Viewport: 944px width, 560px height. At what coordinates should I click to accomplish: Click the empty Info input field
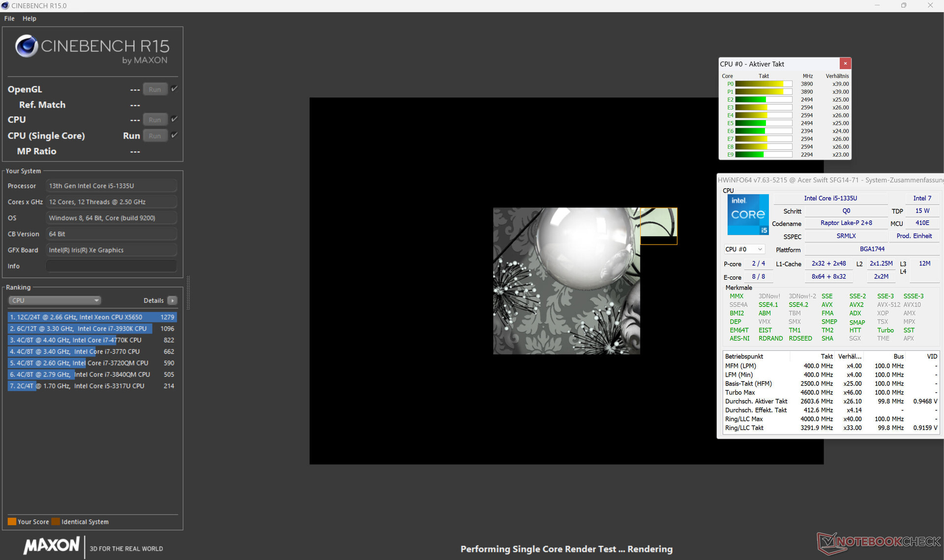[111, 266]
